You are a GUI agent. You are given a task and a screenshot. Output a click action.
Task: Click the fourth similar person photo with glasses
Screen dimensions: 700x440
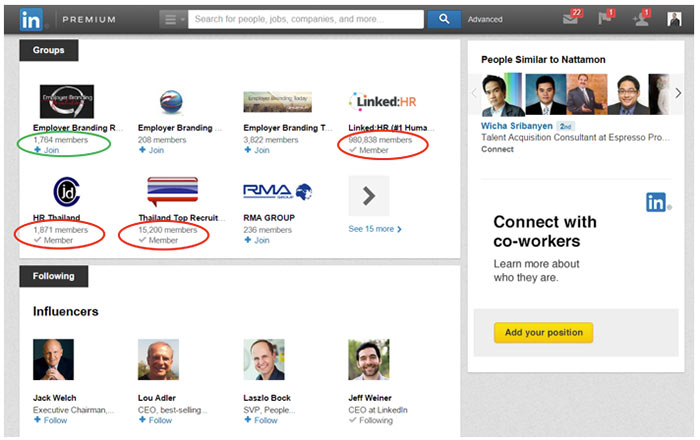[628, 95]
